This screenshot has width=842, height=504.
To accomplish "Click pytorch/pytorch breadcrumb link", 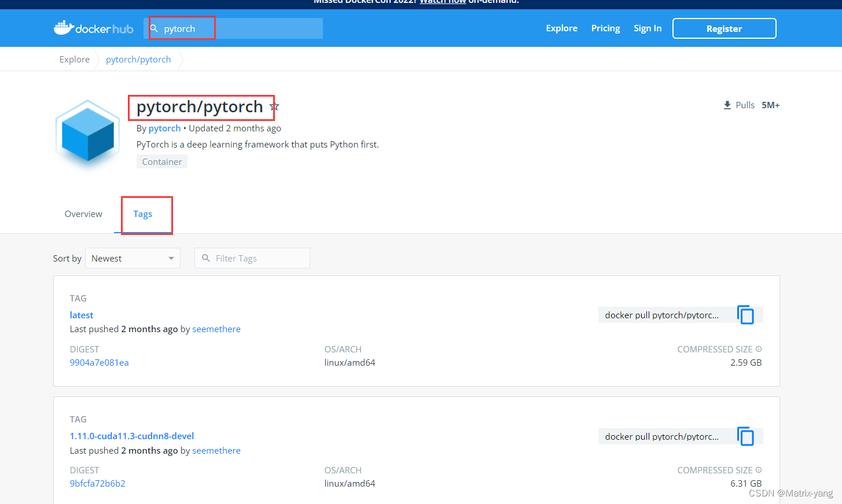I will (138, 59).
